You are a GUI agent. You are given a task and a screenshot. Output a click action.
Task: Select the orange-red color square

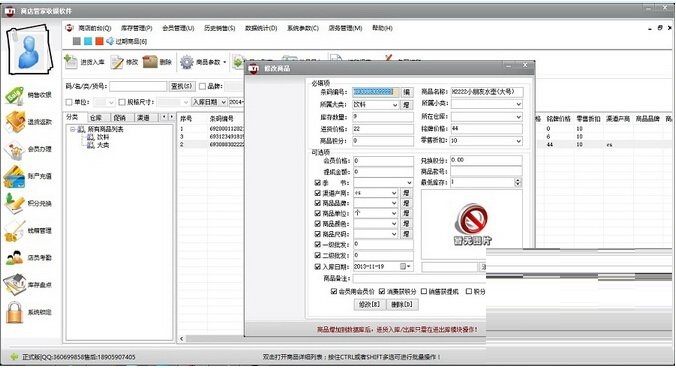[99, 41]
